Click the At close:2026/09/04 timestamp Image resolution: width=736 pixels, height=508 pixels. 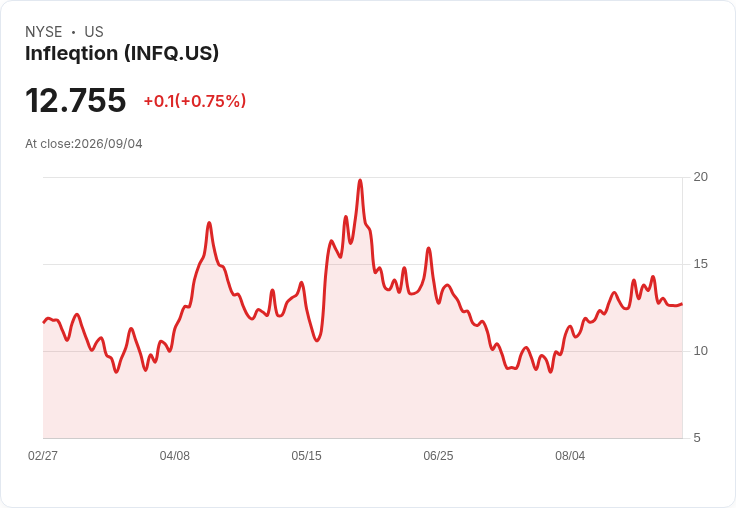click(84, 144)
